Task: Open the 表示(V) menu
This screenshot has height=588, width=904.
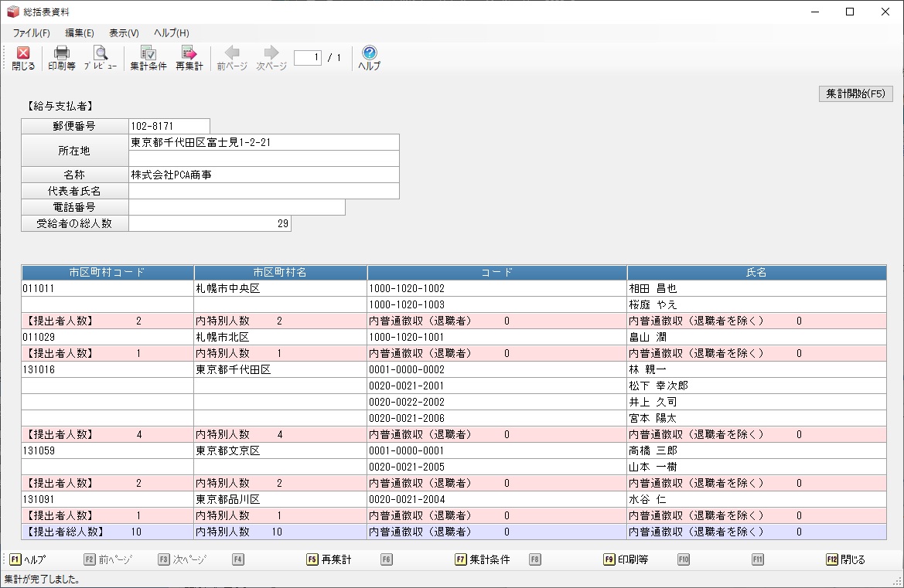Action: pyautogui.click(x=124, y=33)
